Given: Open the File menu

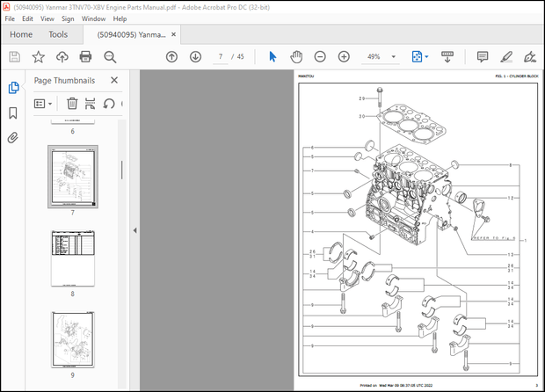Looking at the screenshot, I should click(x=10, y=18).
